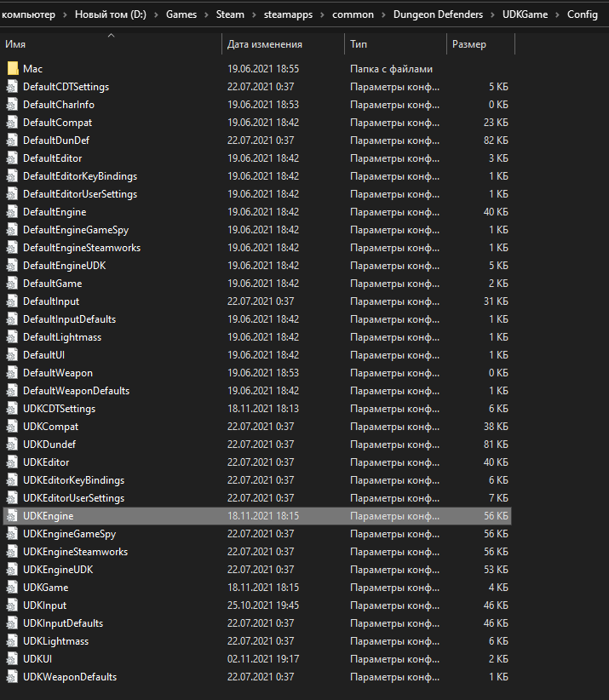Select the UDKEditorUserSettings file name
Image resolution: width=609 pixels, height=700 pixels.
coord(73,498)
